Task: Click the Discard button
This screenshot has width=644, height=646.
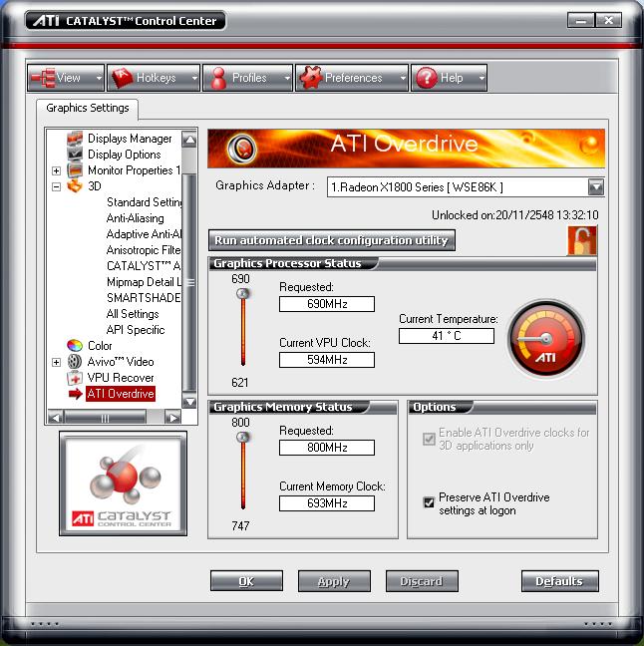Action: (x=422, y=581)
